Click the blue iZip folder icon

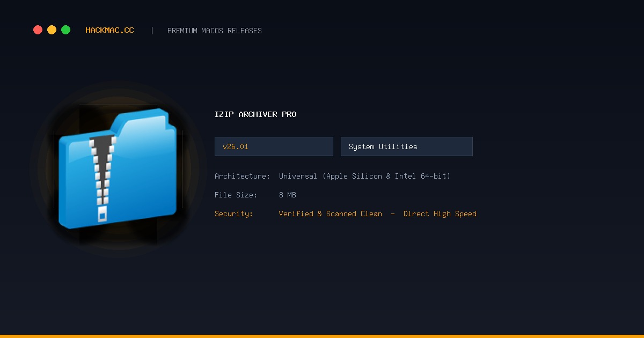pos(118,168)
